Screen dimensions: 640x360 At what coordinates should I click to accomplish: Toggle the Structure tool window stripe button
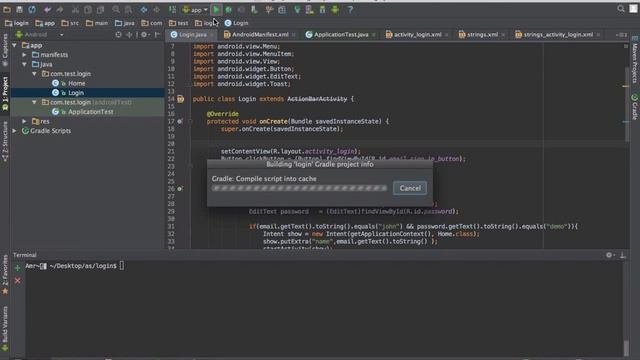coord(5,141)
